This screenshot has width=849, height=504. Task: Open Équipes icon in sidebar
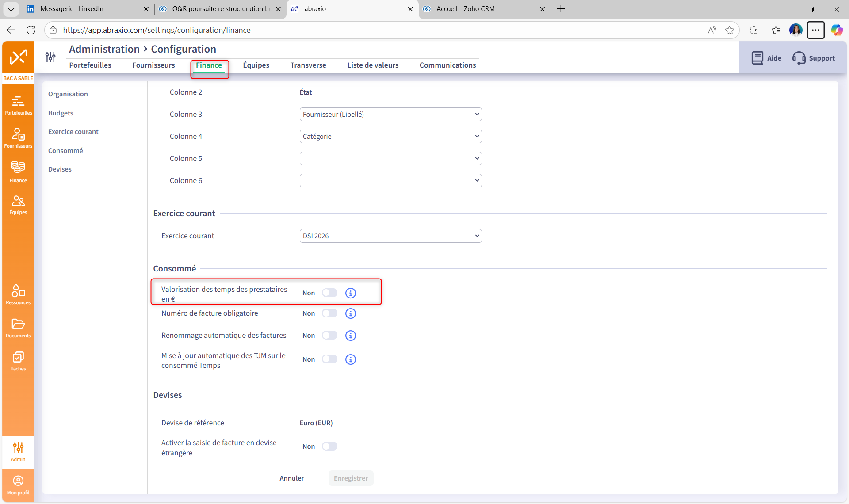coord(18,205)
